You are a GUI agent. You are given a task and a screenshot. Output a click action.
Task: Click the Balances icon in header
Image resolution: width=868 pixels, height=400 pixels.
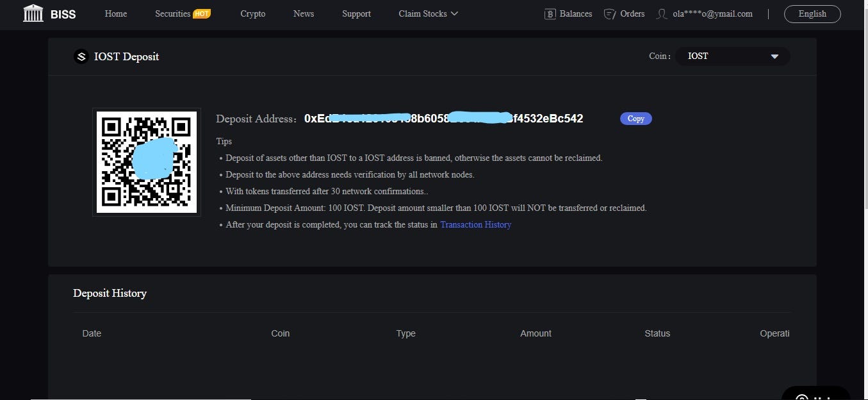pos(550,14)
